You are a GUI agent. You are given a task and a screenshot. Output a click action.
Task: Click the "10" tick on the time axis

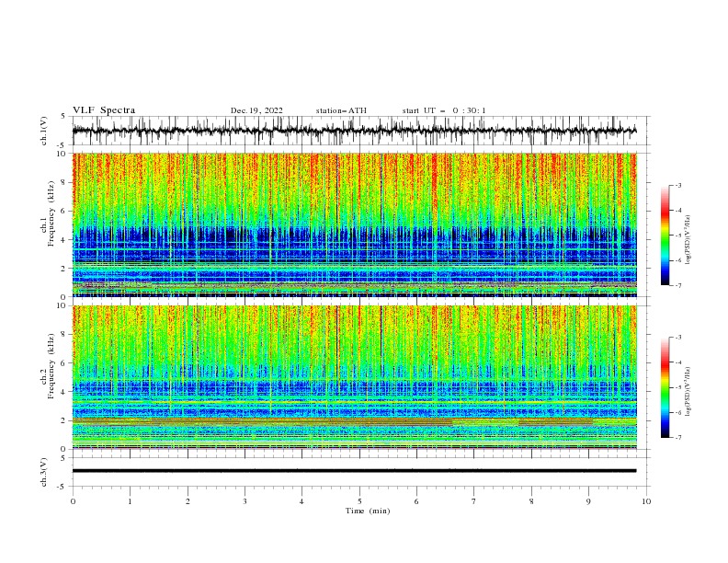[646, 501]
